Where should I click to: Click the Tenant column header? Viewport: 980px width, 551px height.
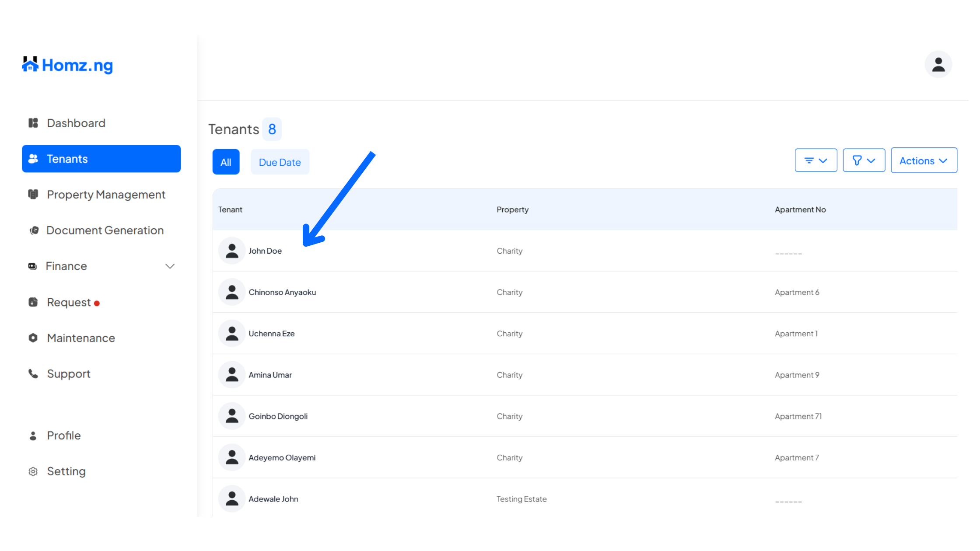(x=230, y=209)
